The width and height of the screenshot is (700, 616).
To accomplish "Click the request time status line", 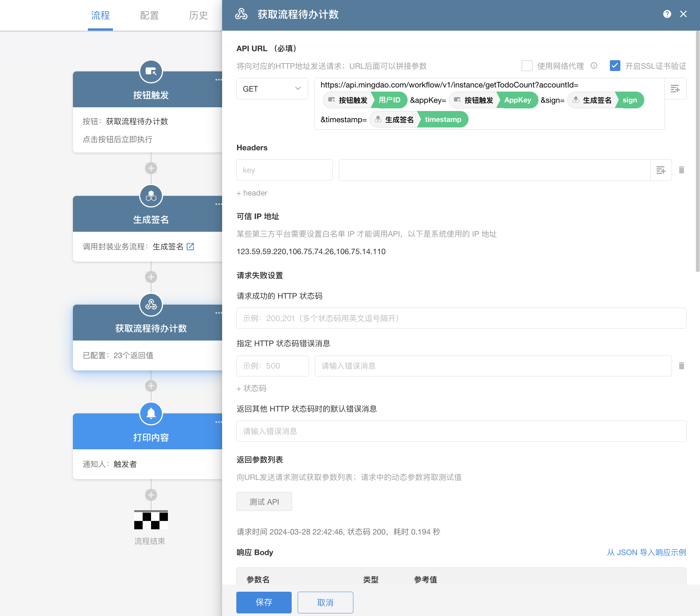I will tap(338, 532).
